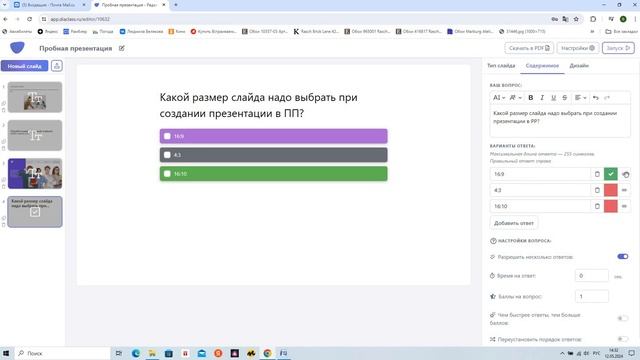
Task: Click the app logo in the header
Action: coord(17,48)
